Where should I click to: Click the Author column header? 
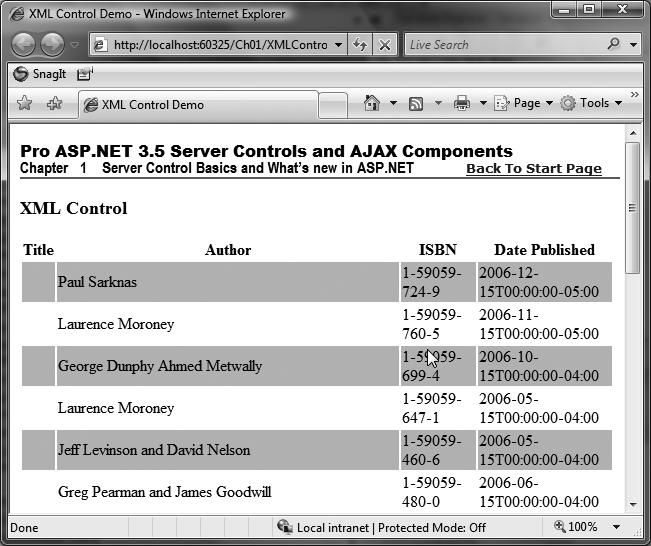click(x=228, y=250)
